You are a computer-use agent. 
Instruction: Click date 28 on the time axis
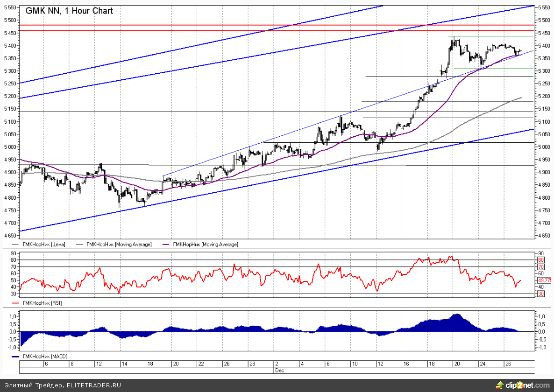252,364
